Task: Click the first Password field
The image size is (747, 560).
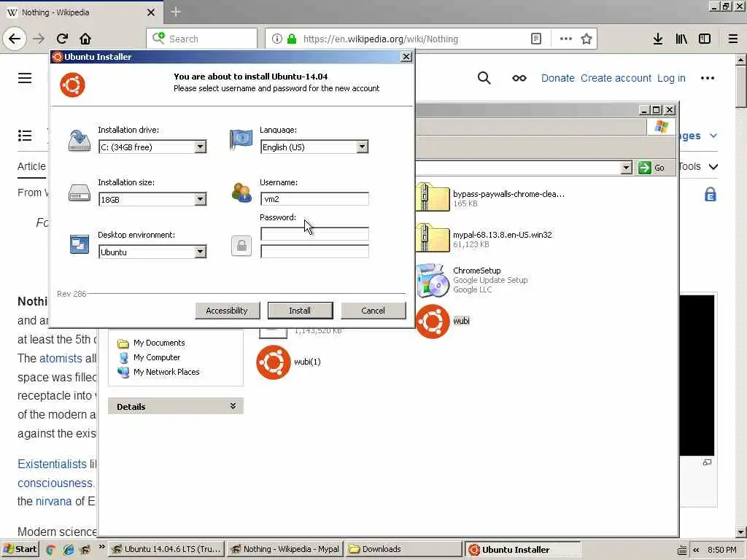Action: pos(314,233)
